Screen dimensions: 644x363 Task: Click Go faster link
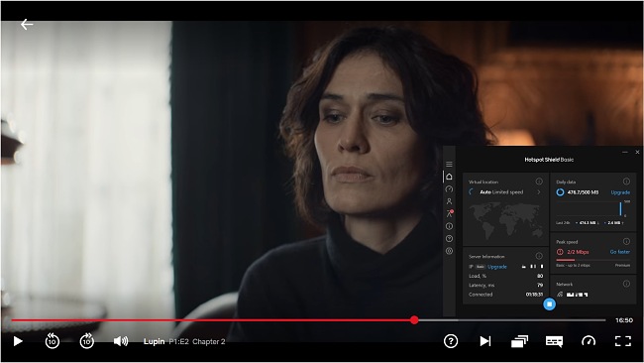tap(620, 252)
